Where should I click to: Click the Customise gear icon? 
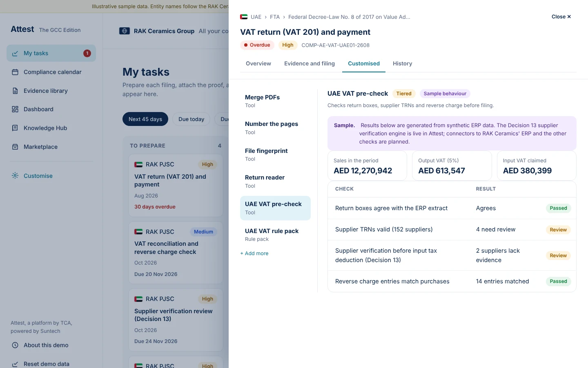tap(15, 176)
